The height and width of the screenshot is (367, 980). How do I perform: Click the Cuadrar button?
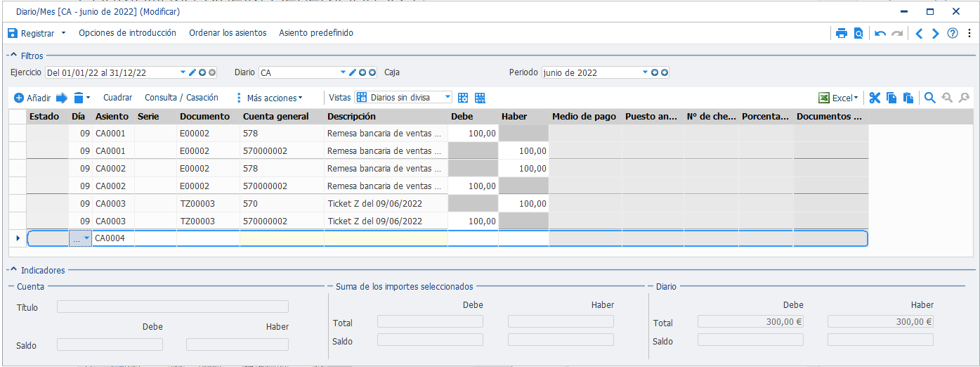(x=117, y=98)
